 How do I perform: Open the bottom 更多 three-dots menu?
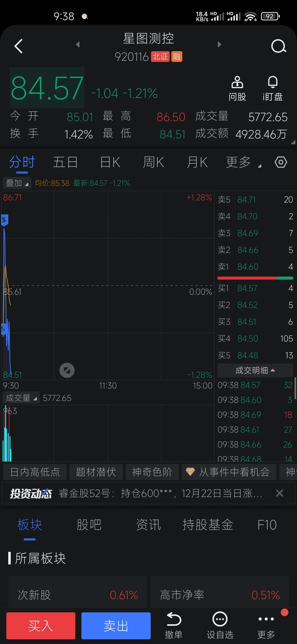point(266,626)
